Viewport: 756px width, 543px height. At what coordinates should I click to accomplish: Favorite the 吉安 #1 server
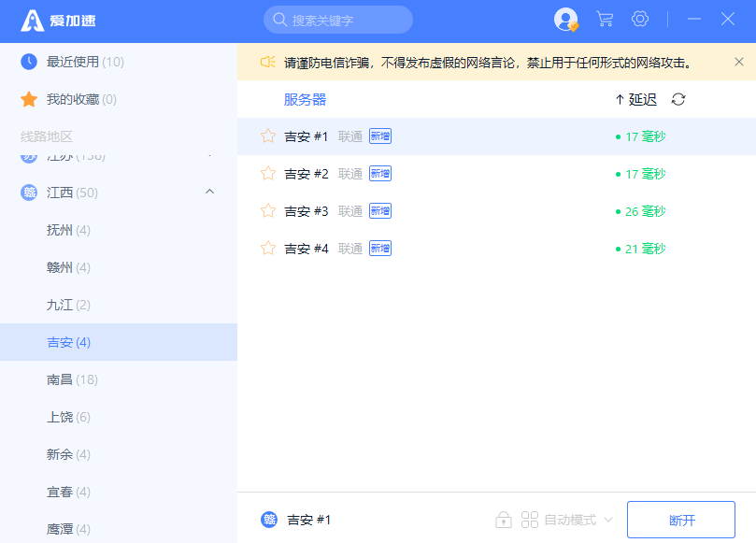[268, 136]
